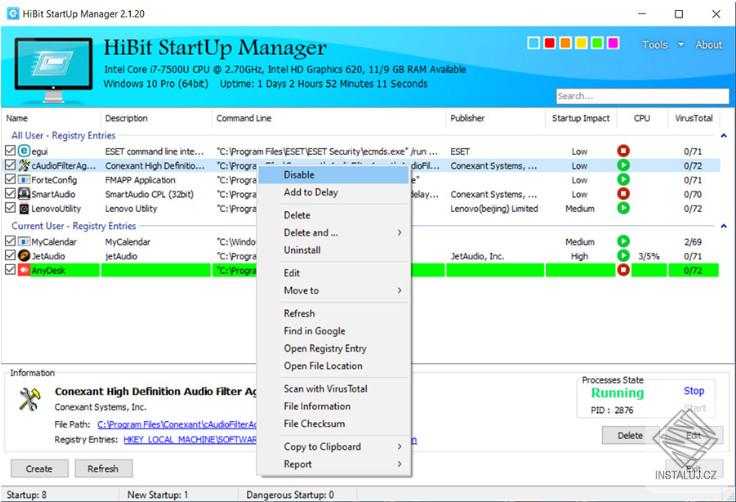Open the Tools dropdown menu
Image resolution: width=736 pixels, height=502 pixels.
(x=663, y=45)
